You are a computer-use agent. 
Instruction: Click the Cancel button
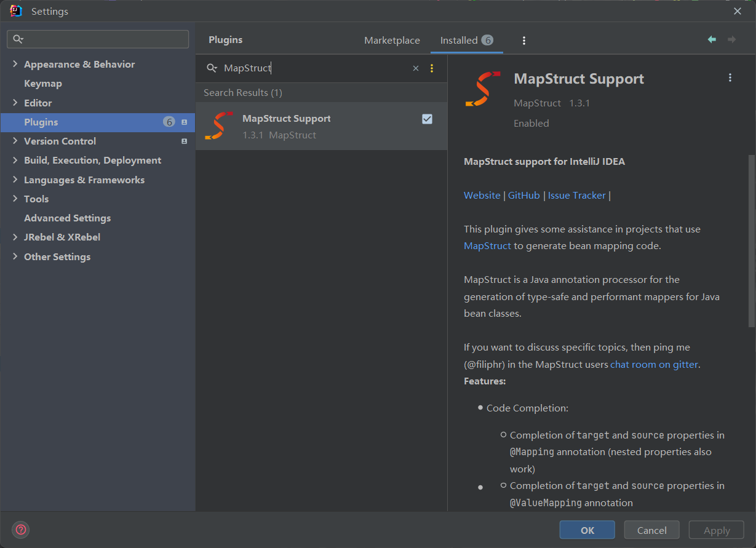pos(651,530)
